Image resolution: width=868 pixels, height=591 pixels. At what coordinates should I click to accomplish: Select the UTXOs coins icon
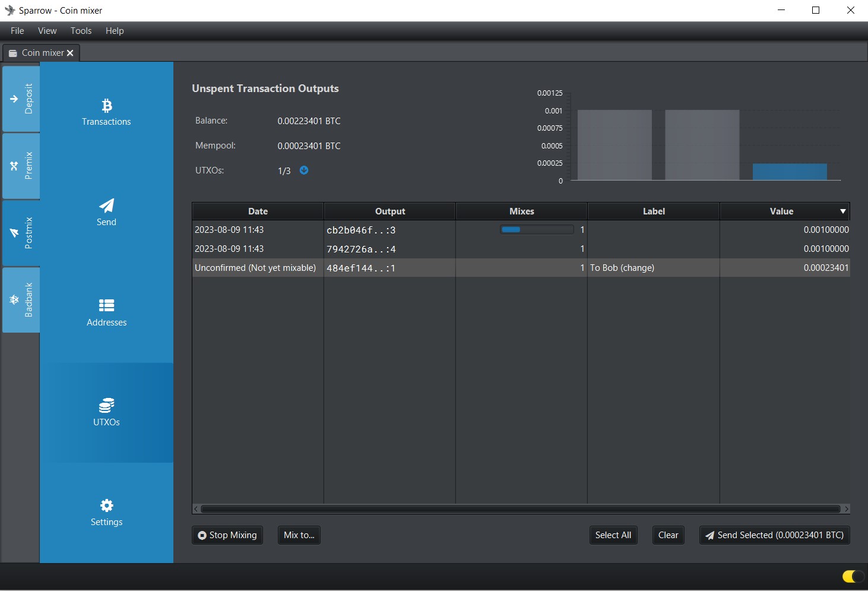pos(107,406)
